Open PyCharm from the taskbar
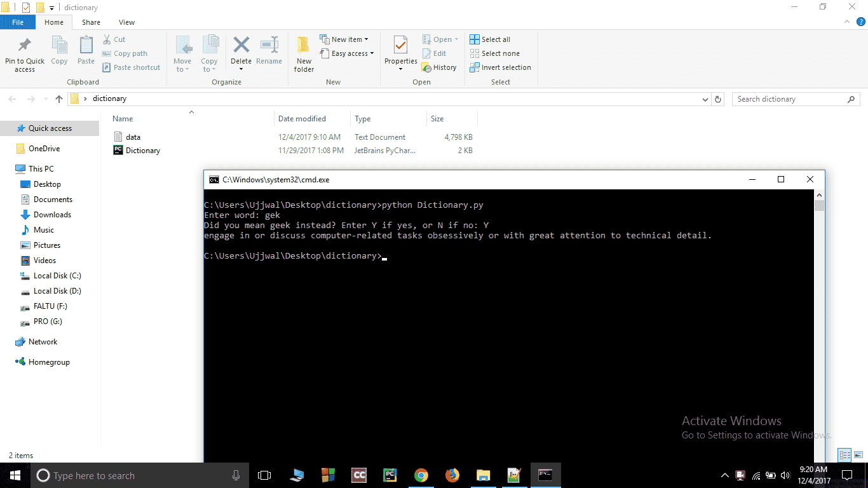This screenshot has height=488, width=868. [x=390, y=475]
